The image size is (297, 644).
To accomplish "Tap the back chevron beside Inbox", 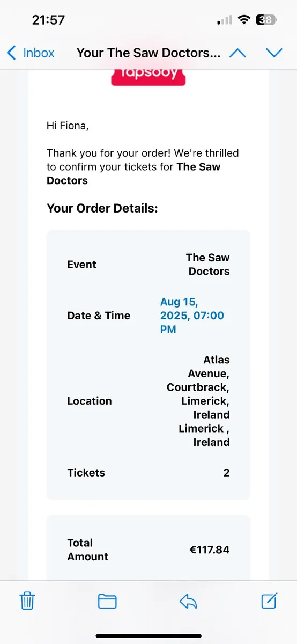I will point(11,53).
